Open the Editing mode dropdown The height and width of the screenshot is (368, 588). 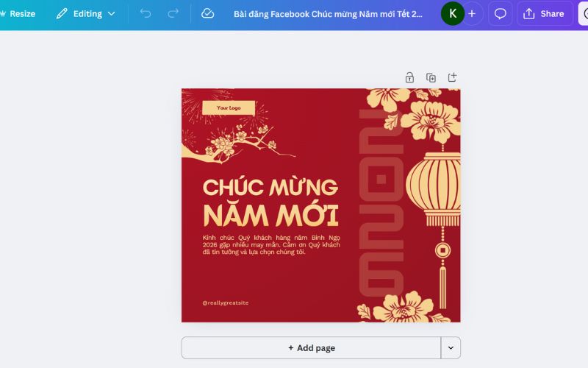click(85, 14)
